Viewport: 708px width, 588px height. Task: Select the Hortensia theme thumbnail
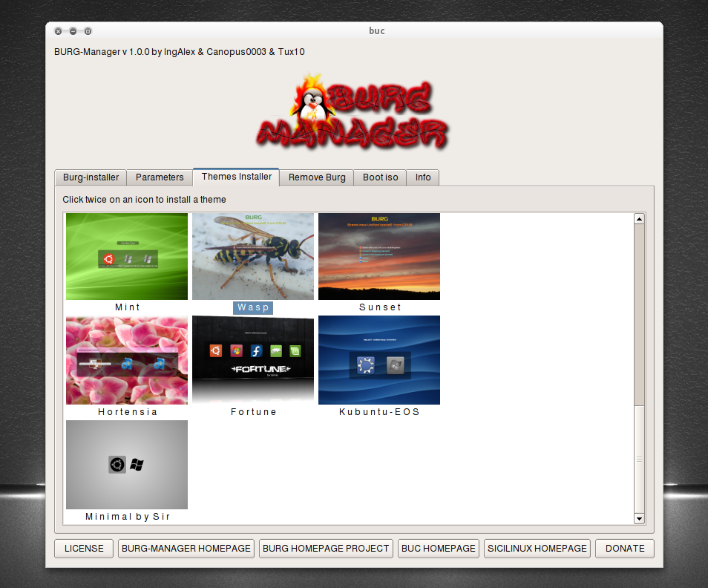127,360
